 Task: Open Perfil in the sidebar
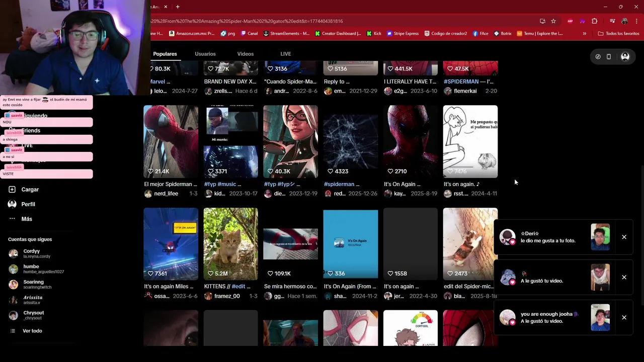[x=22, y=204]
